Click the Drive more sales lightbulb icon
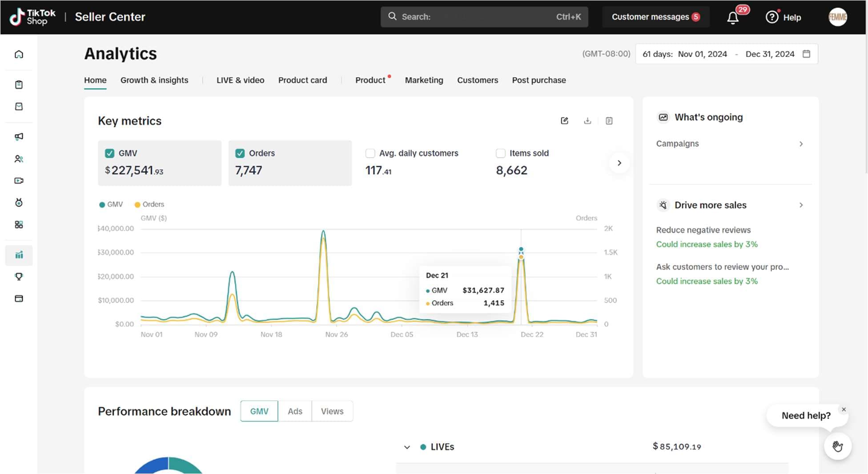This screenshot has height=474, width=868. click(x=663, y=205)
